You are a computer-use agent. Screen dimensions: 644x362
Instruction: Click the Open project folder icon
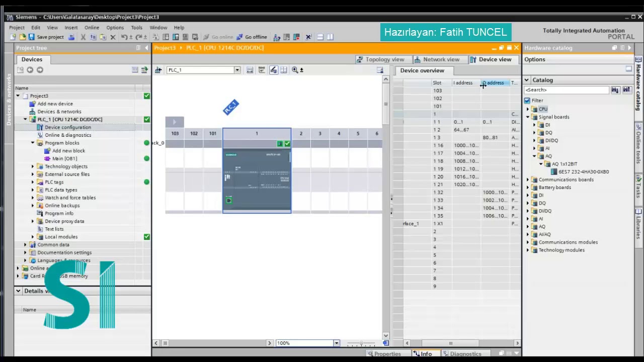point(22,37)
